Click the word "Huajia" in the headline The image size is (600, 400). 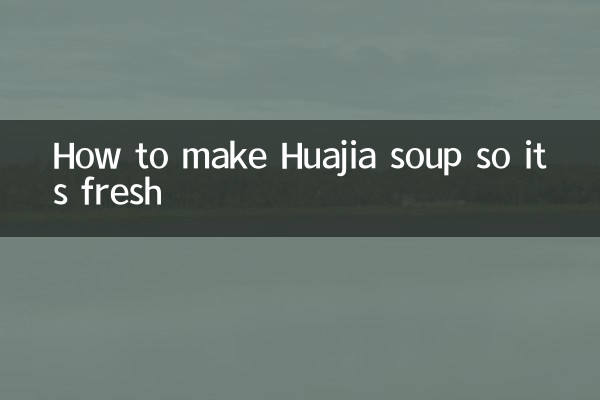tap(328, 159)
